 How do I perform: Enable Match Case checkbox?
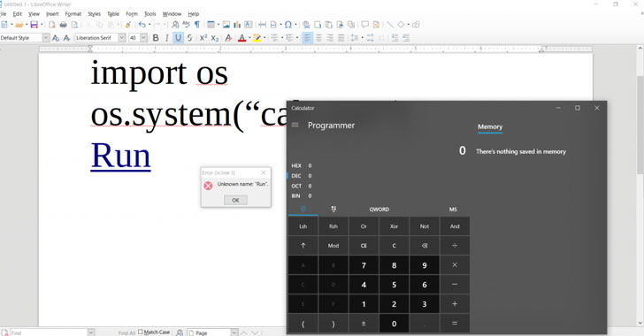click(x=141, y=332)
